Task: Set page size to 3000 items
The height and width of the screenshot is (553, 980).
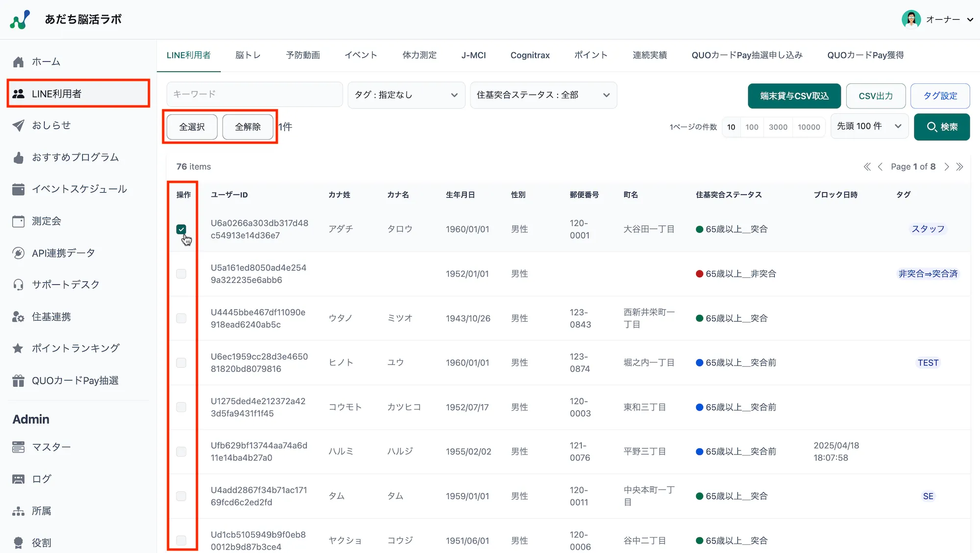Action: 778,126
